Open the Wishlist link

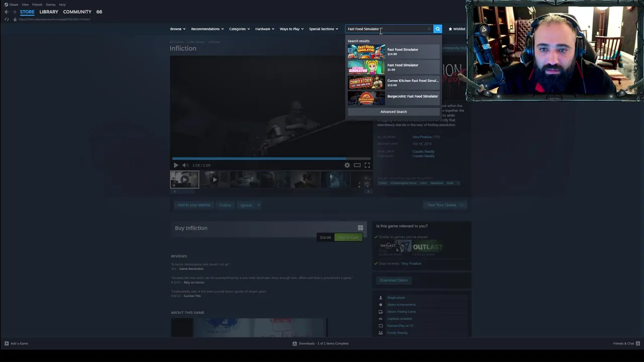[457, 29]
